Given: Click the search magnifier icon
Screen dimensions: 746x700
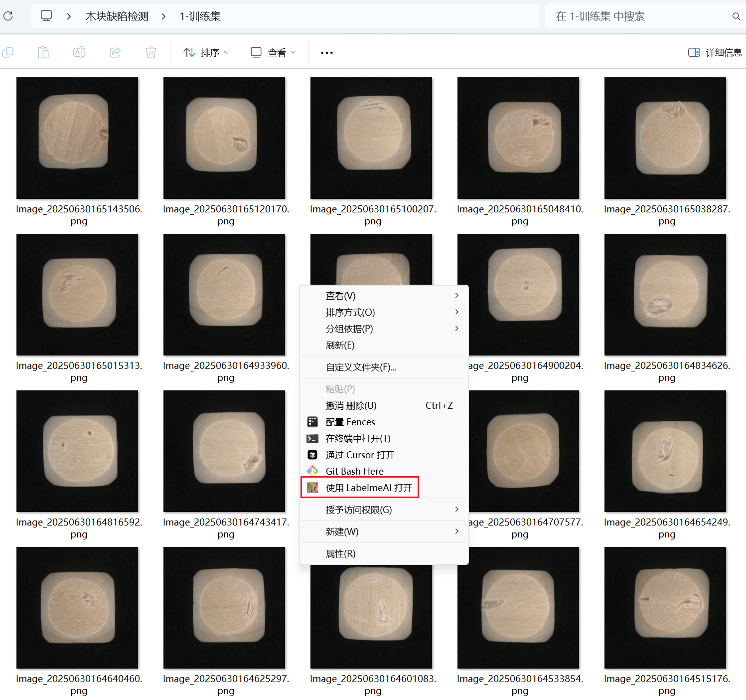Looking at the screenshot, I should tap(736, 16).
